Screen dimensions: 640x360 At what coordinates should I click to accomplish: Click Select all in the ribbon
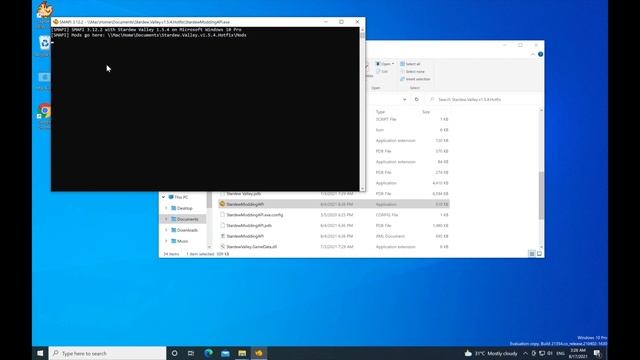[410, 64]
